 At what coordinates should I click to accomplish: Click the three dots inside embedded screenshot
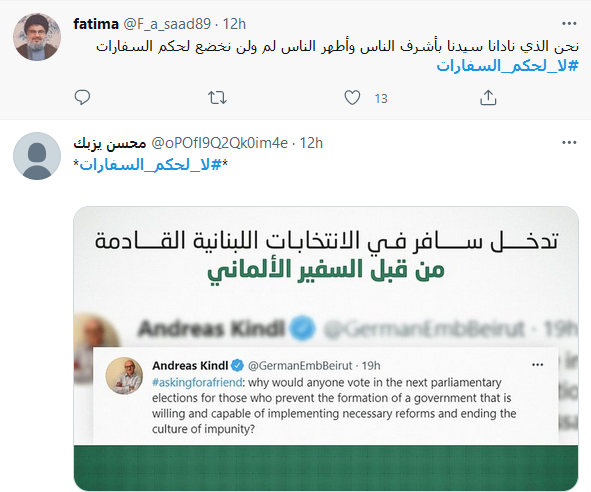537,365
